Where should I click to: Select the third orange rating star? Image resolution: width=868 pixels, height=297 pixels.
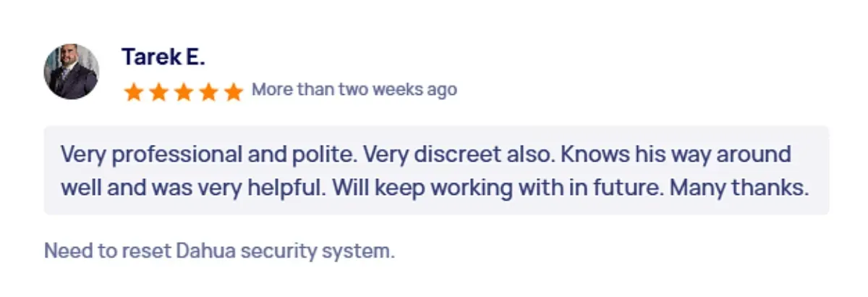pos(183,91)
